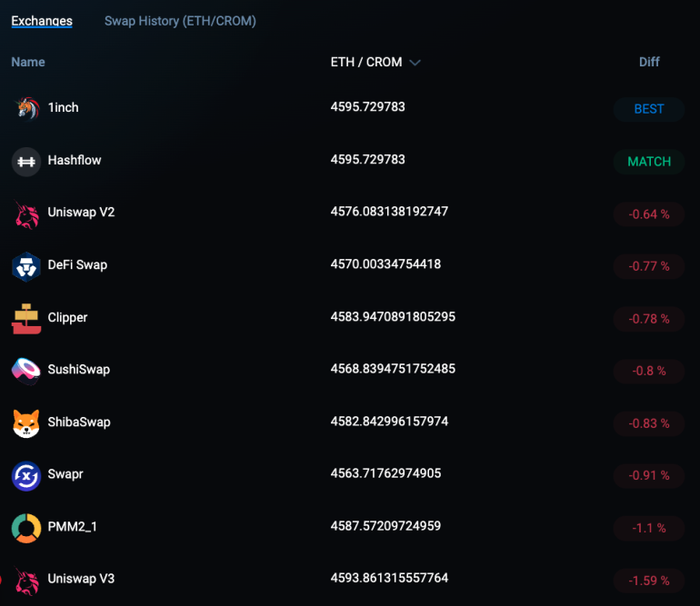This screenshot has width=700, height=606.
Task: Click the Swapr circular logo
Action: (x=26, y=476)
